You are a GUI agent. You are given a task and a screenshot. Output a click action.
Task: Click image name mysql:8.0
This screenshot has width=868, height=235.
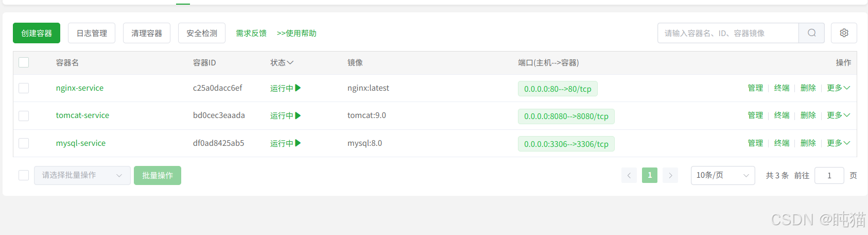point(364,143)
